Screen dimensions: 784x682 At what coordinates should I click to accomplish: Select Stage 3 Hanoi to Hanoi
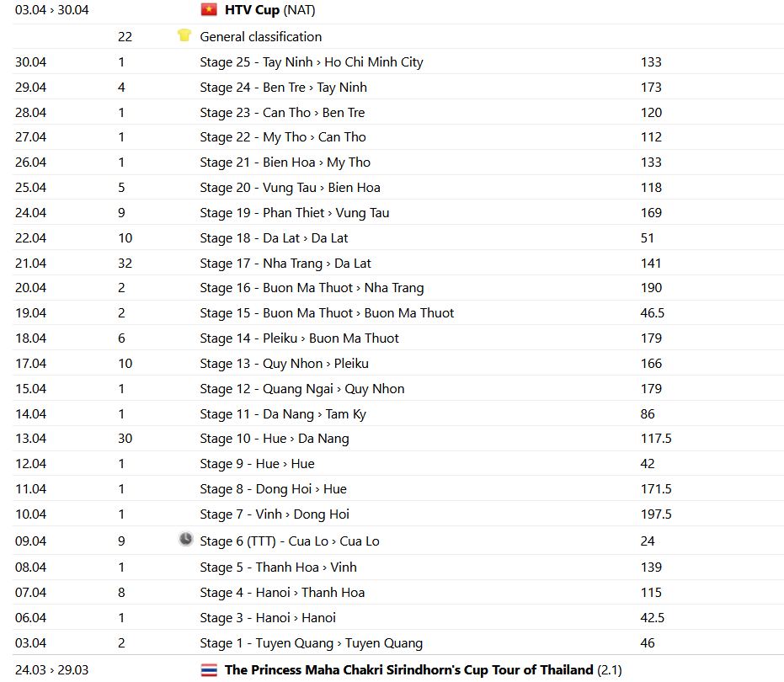[x=267, y=618]
